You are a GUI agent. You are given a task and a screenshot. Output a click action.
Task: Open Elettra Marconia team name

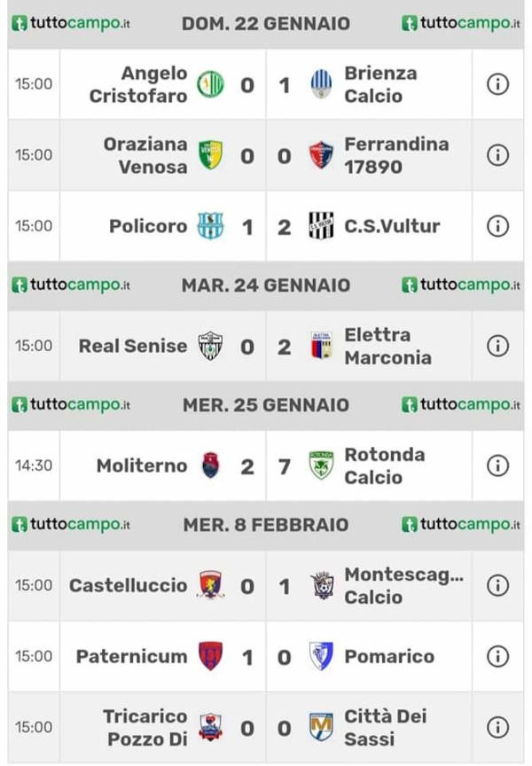coord(387,347)
